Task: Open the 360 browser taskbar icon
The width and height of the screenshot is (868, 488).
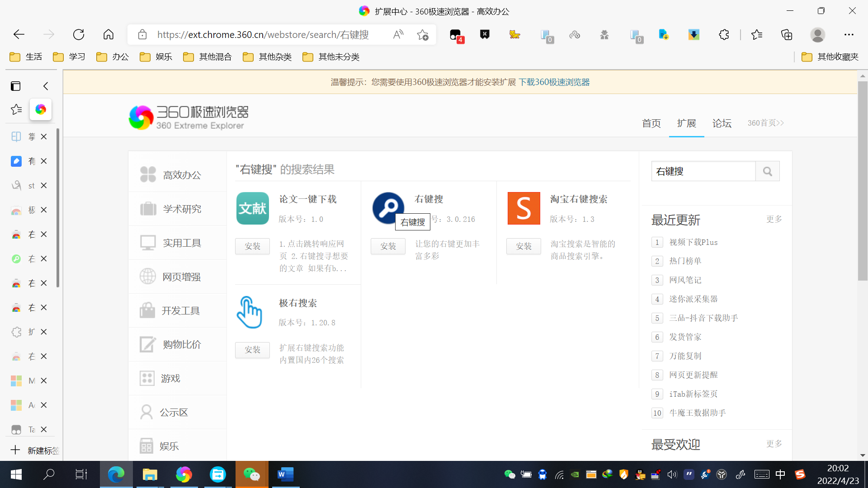Action: 184,474
